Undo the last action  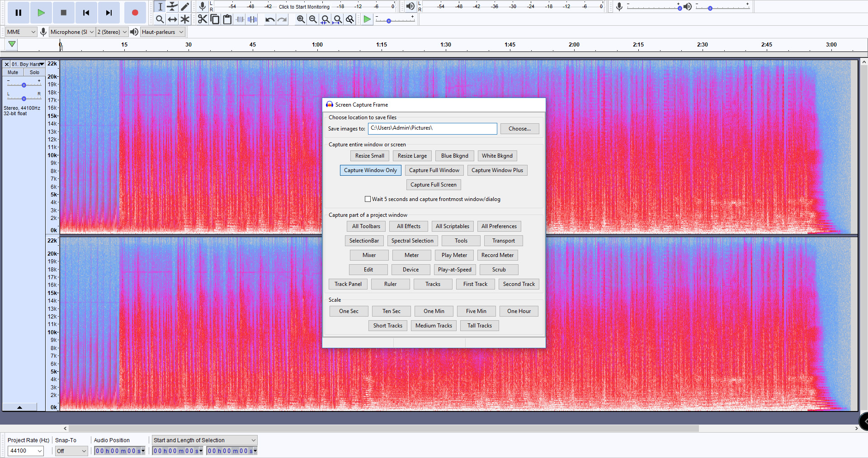(270, 19)
